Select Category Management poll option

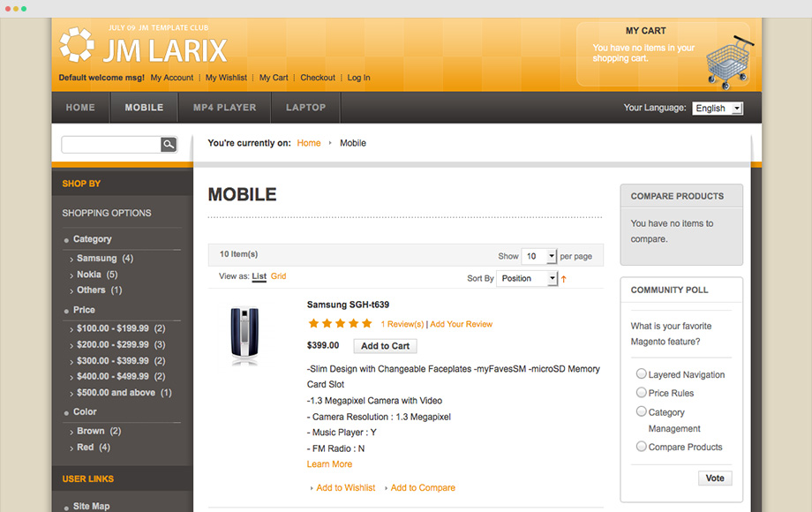(641, 411)
